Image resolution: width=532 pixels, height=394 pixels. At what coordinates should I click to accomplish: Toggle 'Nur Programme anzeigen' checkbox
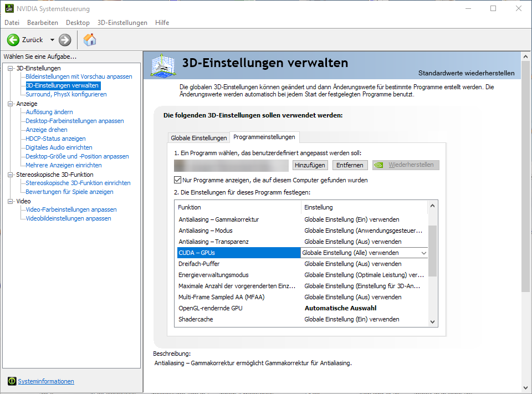(x=177, y=180)
